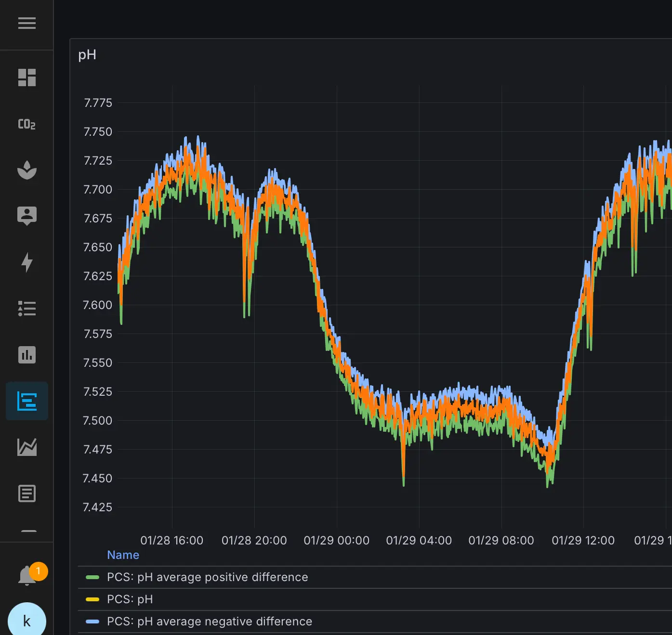Screen dimensions: 672x635
Task: Open the list view sidebar icon
Action: [x=27, y=309]
